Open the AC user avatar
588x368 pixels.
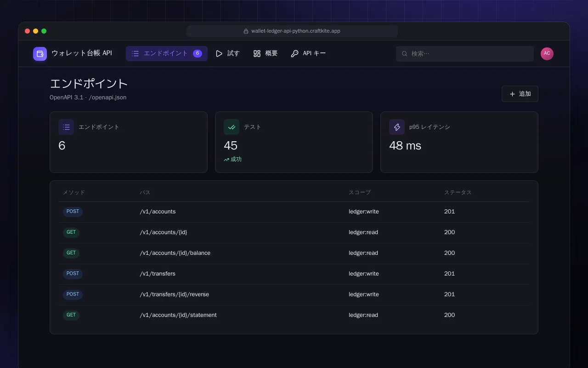click(547, 54)
